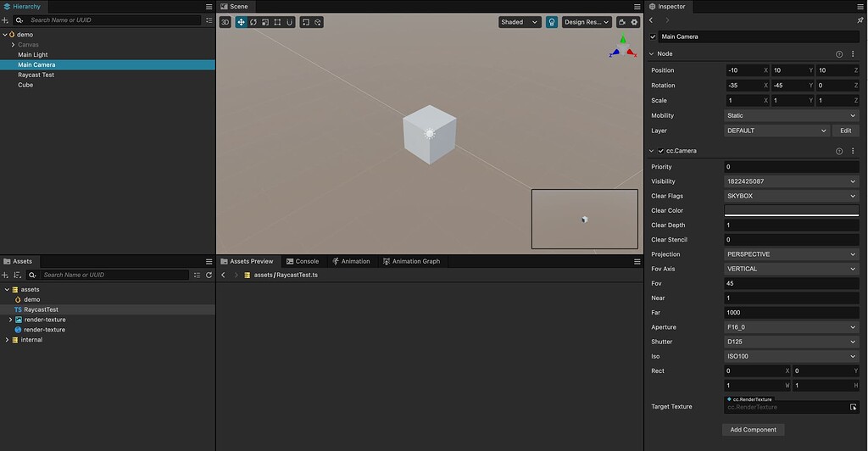Add a new node in Hierarchy

click(x=5, y=19)
